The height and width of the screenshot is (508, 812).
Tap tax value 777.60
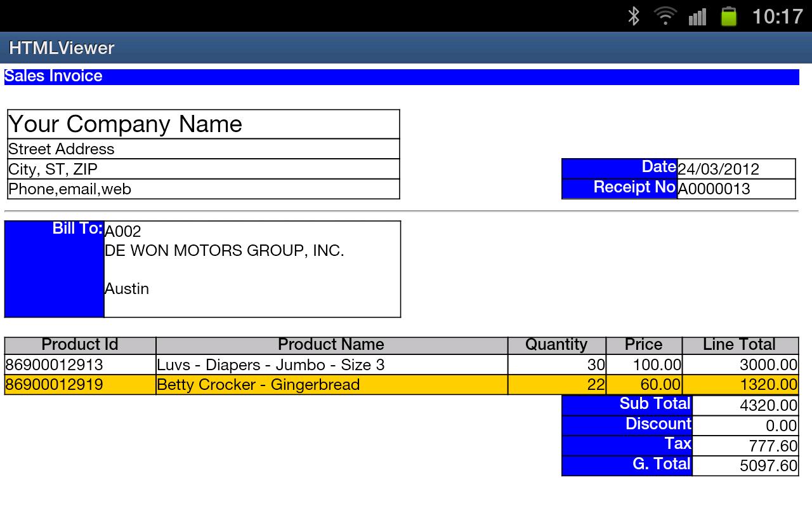click(773, 446)
